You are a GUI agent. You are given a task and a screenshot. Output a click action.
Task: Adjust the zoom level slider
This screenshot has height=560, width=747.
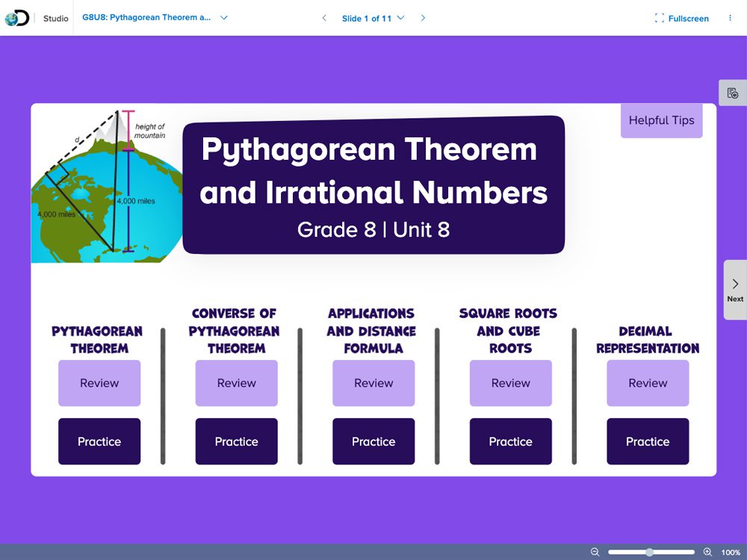[650, 552]
